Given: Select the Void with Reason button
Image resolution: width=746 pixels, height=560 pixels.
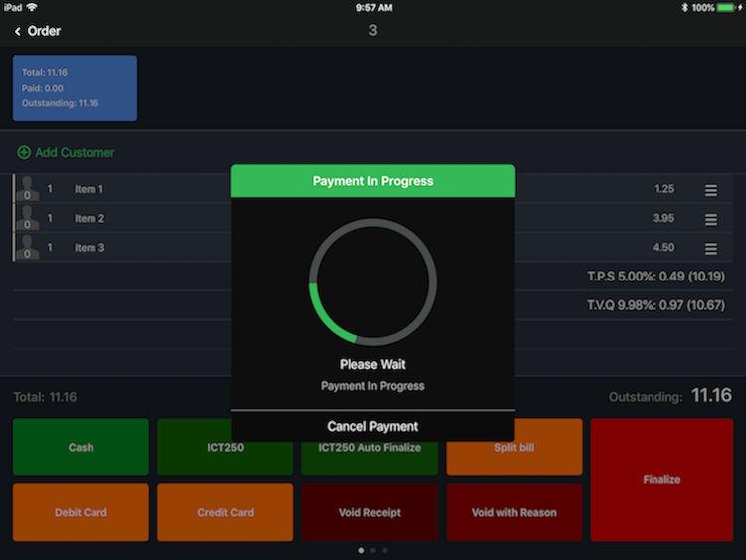Looking at the screenshot, I should pyautogui.click(x=513, y=512).
